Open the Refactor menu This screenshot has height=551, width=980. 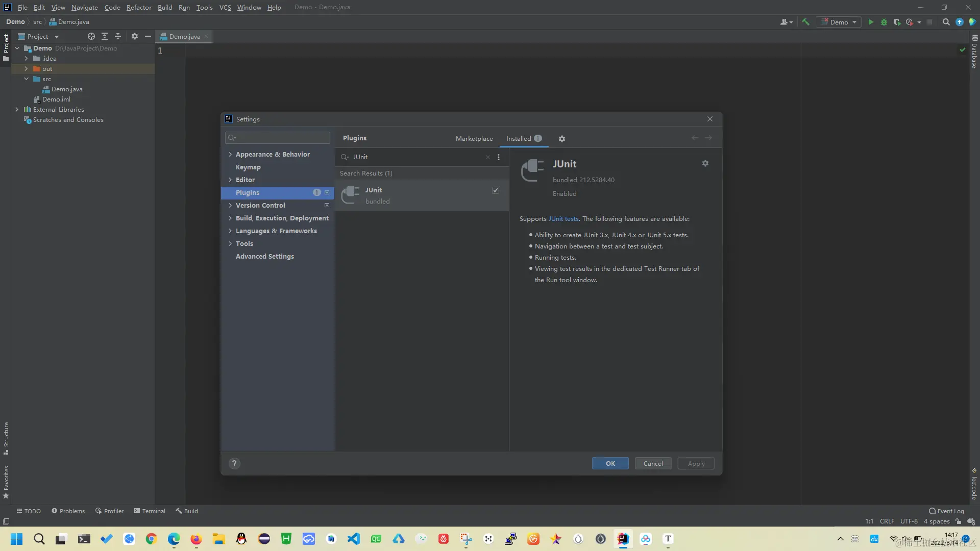click(139, 7)
